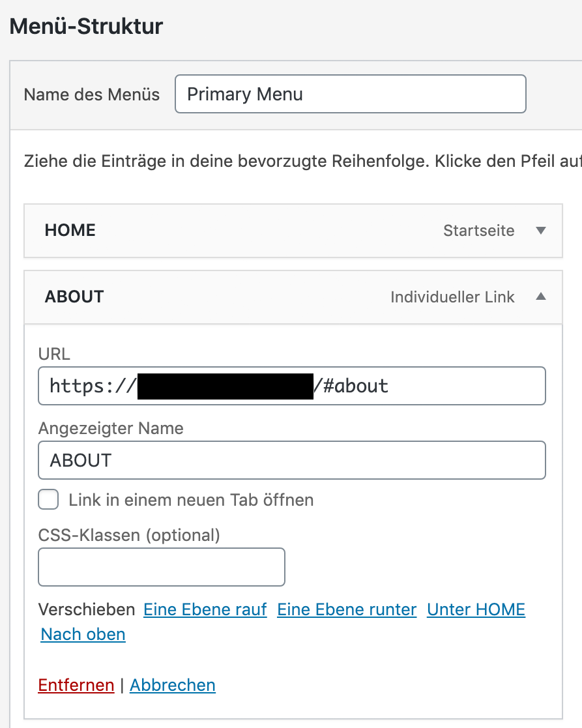
Task: Remove the item with "Entfernen"
Action: 76,686
